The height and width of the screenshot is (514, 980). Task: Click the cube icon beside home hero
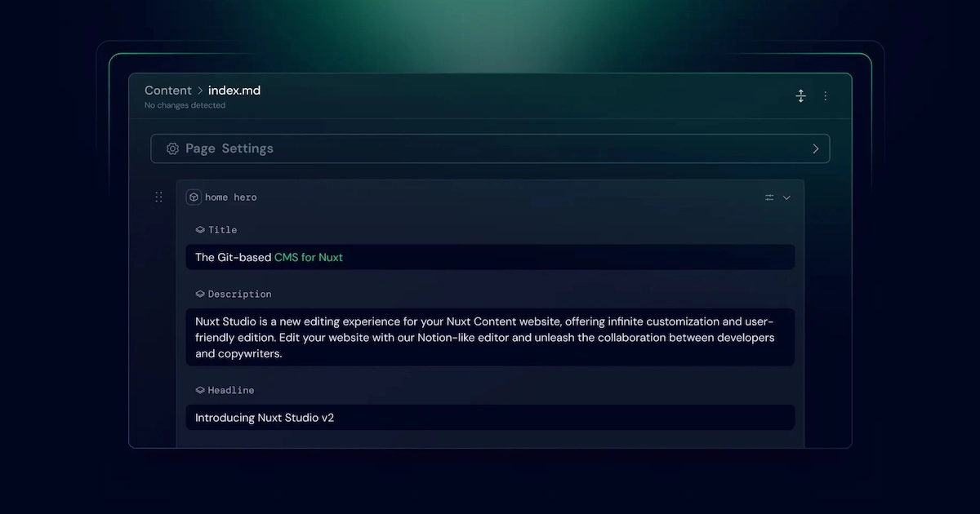pos(194,197)
